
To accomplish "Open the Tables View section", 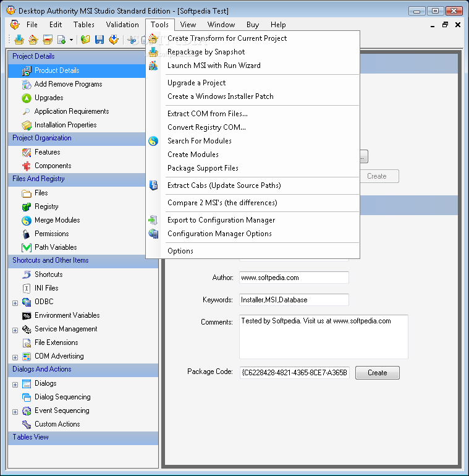I will [x=83, y=438].
